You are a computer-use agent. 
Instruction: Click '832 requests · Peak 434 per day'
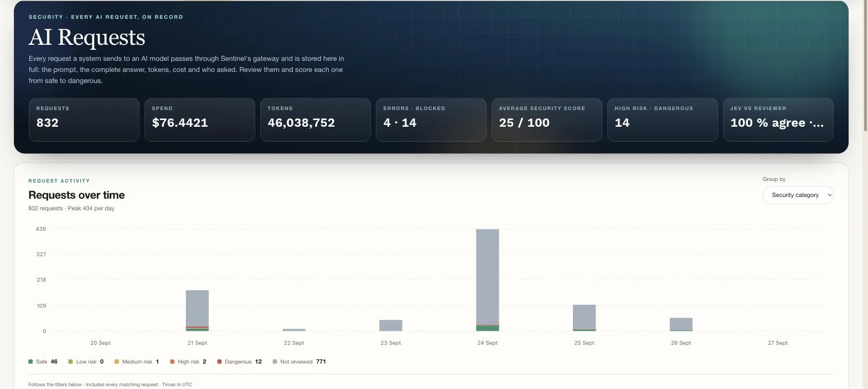[71, 209]
